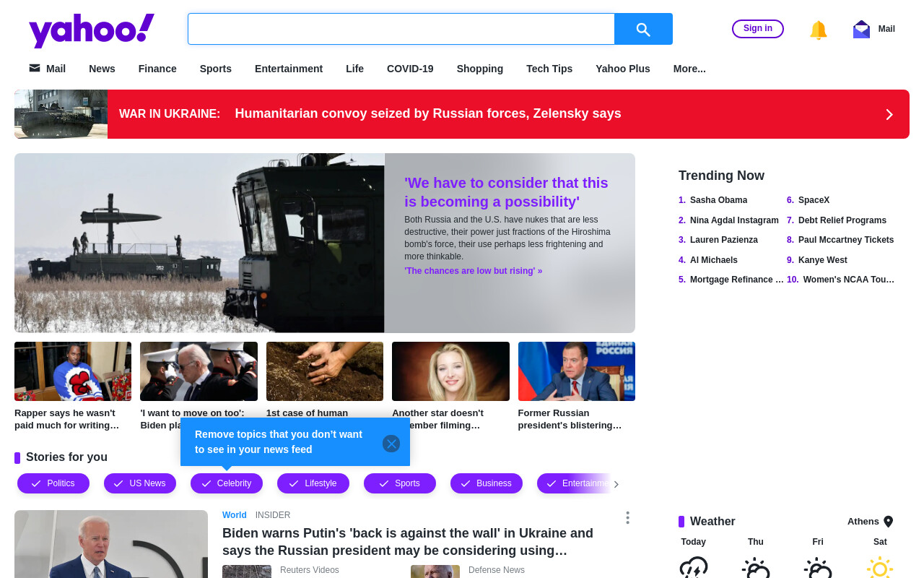
Task: Open Paul Mccartney Tickets trending topic
Action: click(846, 240)
